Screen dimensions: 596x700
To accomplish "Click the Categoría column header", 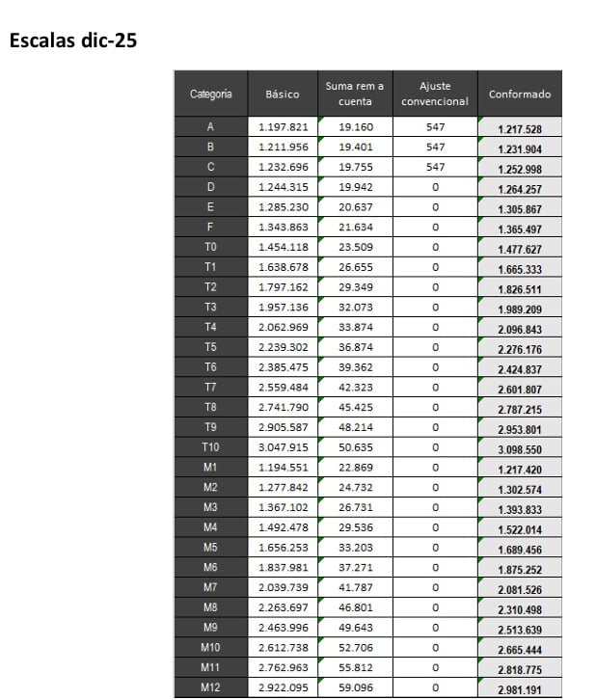I will pos(210,94).
